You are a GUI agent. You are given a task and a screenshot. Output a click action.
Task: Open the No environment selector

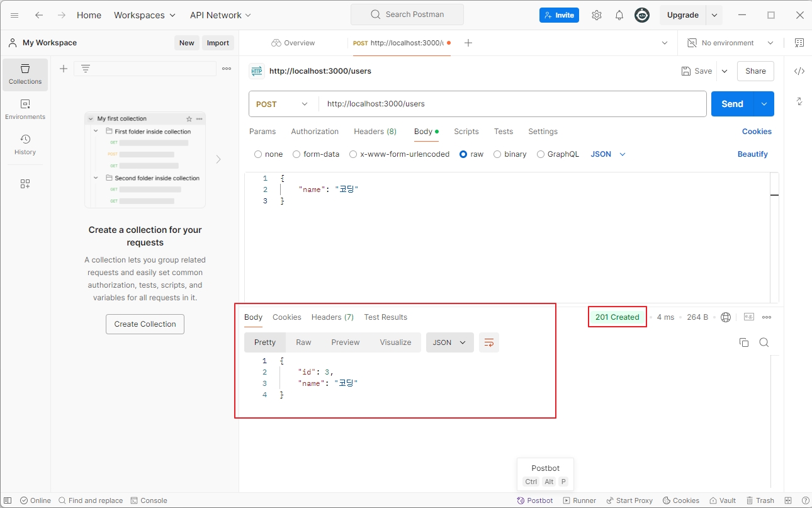tap(730, 43)
